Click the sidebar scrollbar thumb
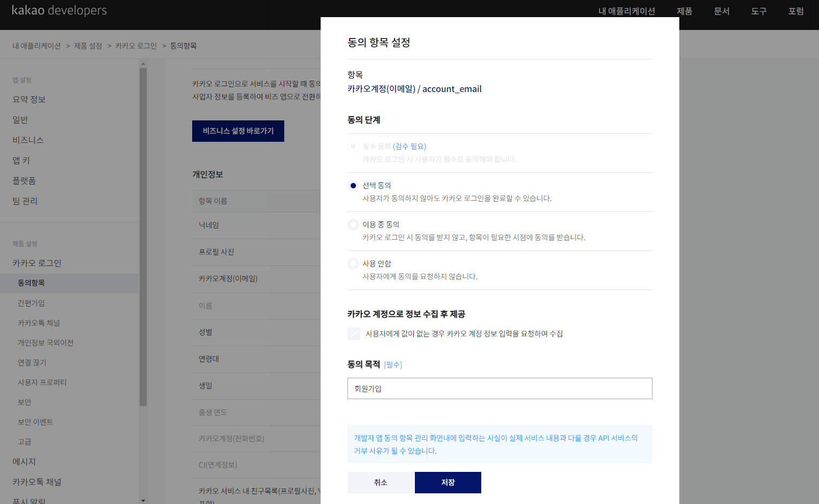This screenshot has width=819, height=504. coord(143,237)
